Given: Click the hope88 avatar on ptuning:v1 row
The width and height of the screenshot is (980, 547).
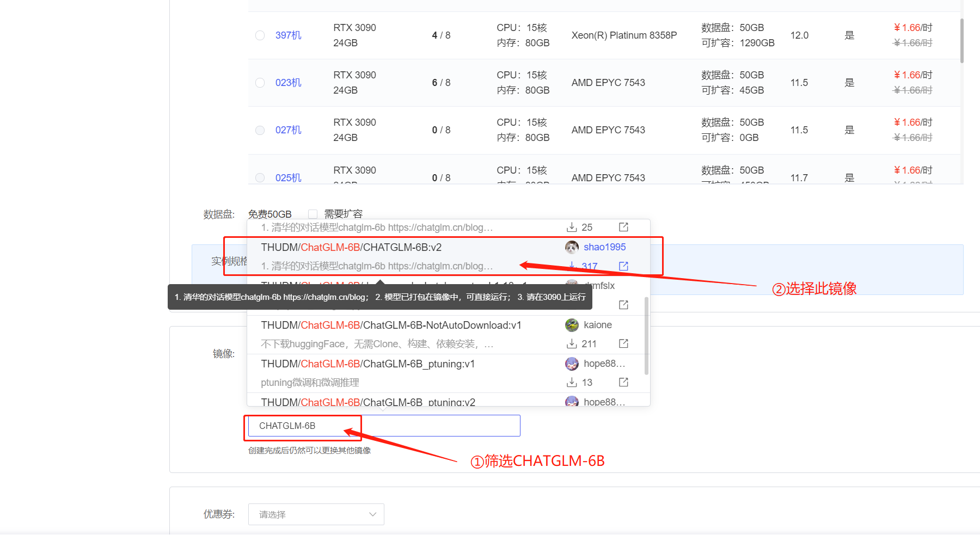Looking at the screenshot, I should point(572,364).
